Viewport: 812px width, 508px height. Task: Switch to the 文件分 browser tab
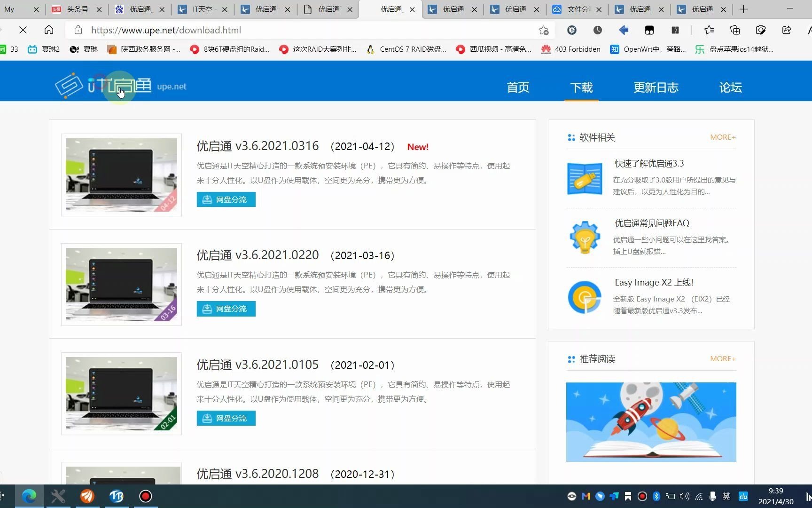(577, 9)
